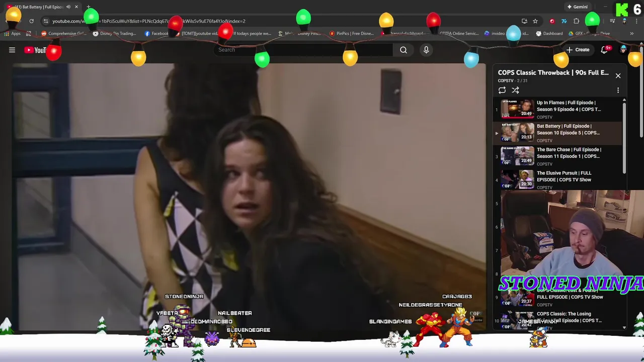Click the red round extension icon
Image resolution: width=644 pixels, height=362 pixels.
pyautogui.click(x=552, y=21)
